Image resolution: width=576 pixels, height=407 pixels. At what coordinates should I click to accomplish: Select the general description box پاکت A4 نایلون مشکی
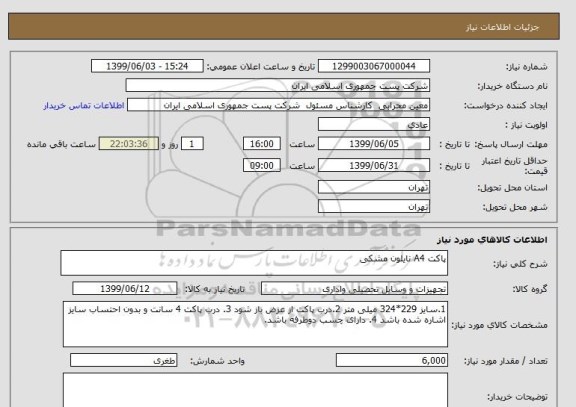pyautogui.click(x=254, y=263)
